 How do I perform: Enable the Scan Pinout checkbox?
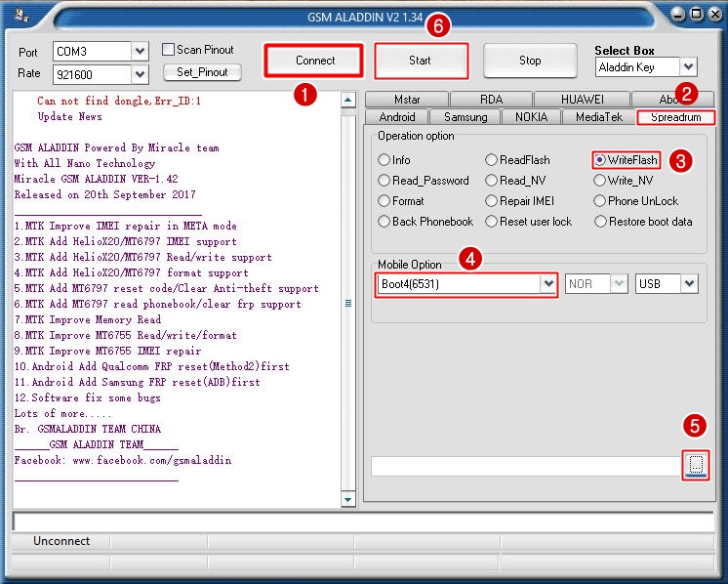(168, 49)
